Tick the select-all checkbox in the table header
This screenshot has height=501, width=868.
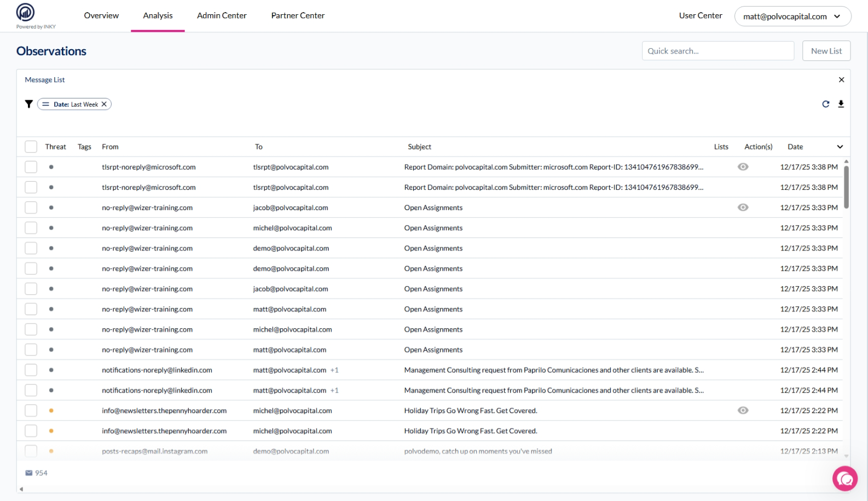point(31,147)
